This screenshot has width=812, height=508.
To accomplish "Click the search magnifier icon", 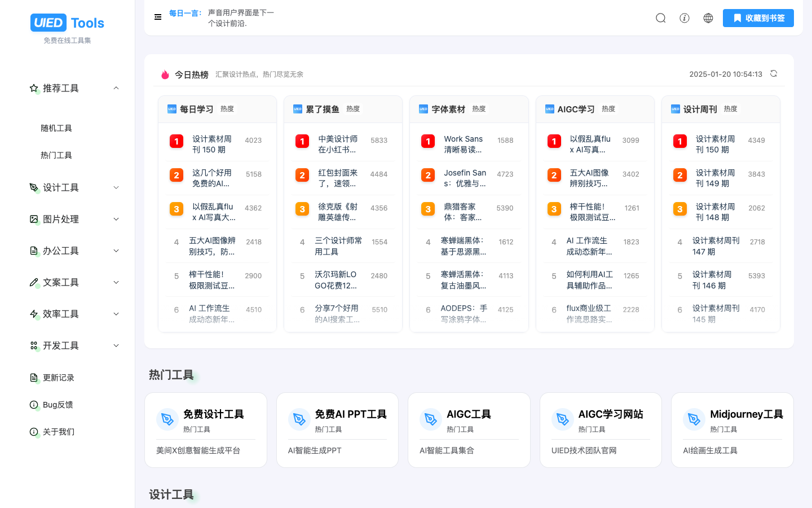I will coord(660,18).
